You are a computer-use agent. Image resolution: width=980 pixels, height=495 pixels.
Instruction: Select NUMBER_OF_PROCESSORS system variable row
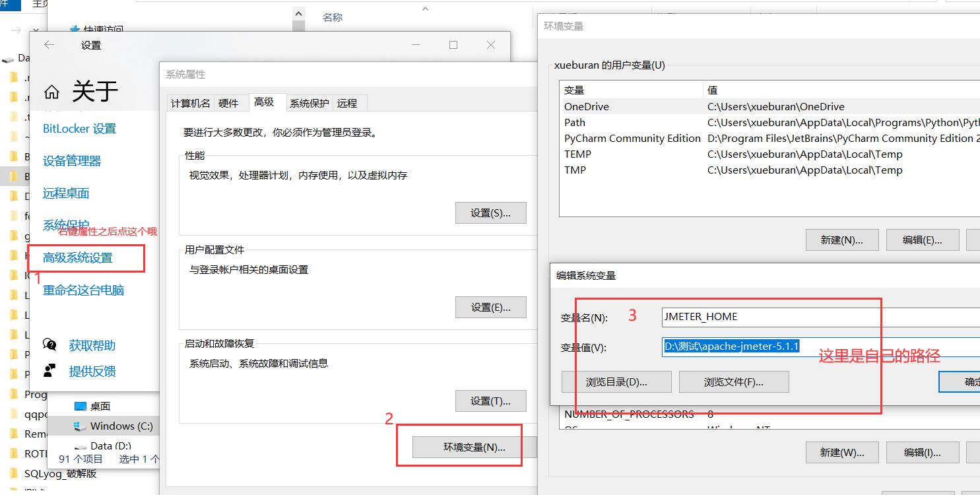[769, 414]
